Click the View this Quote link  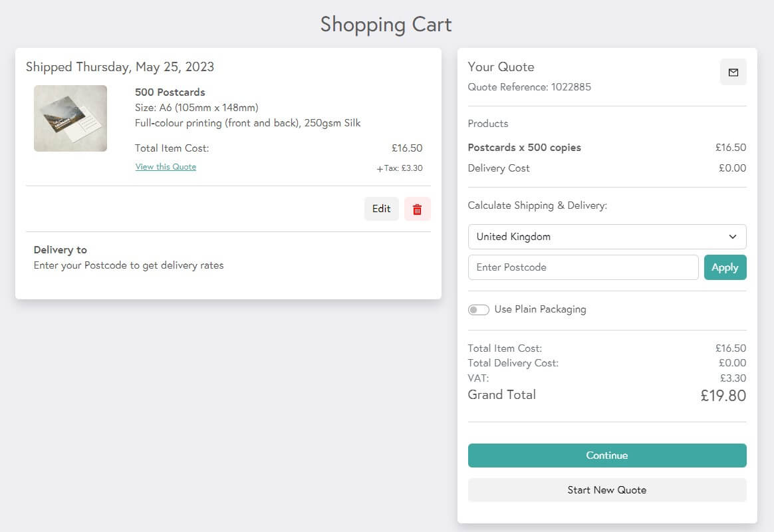click(165, 167)
